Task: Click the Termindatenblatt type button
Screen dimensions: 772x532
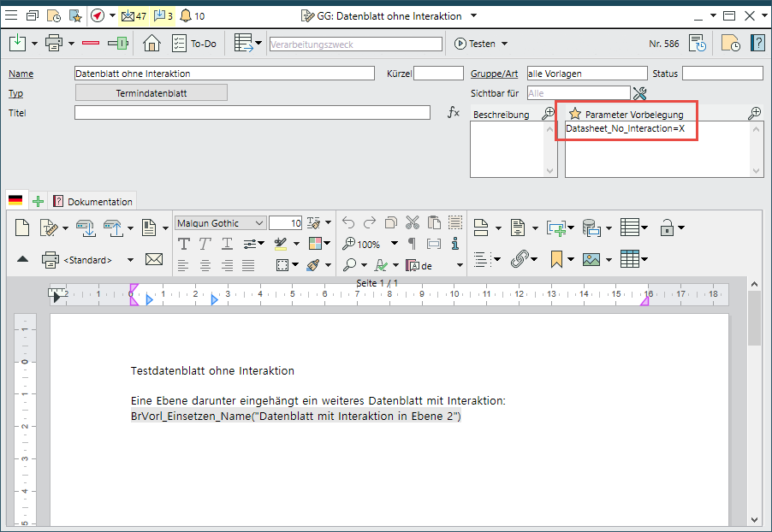Action: tap(151, 93)
